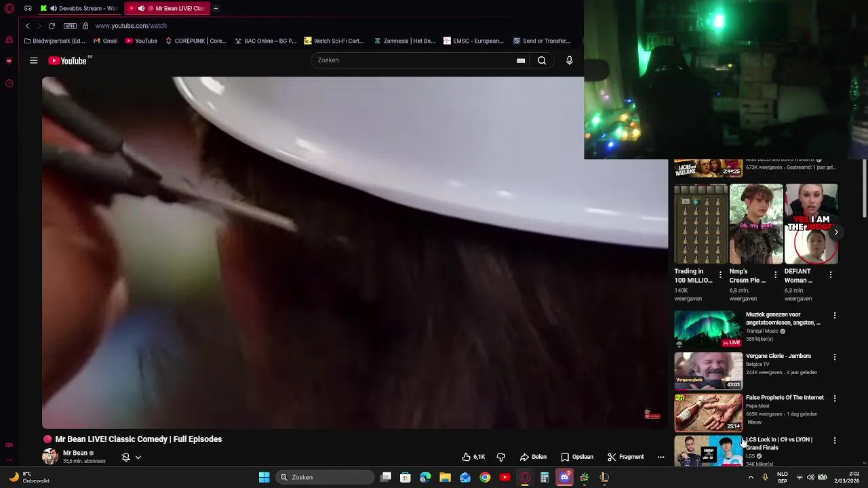The image size is (868, 488).
Task: Expand the notification options chevron
Action: (x=138, y=457)
